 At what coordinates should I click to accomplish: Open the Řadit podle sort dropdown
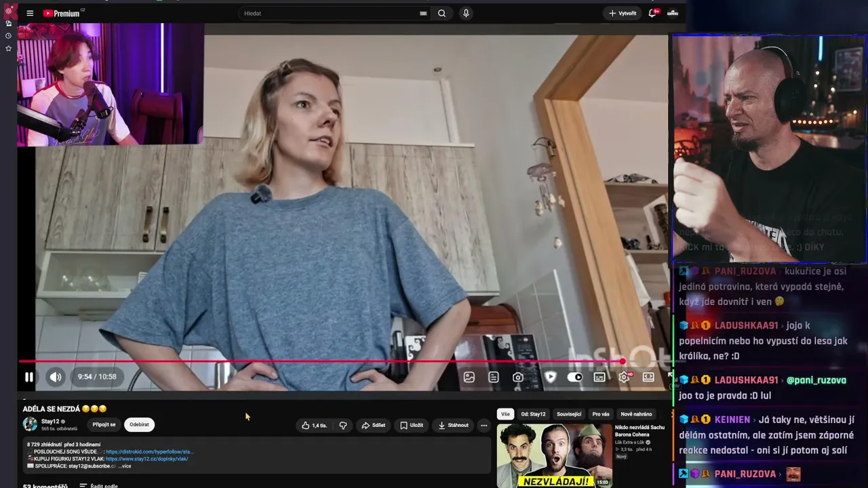(x=99, y=485)
